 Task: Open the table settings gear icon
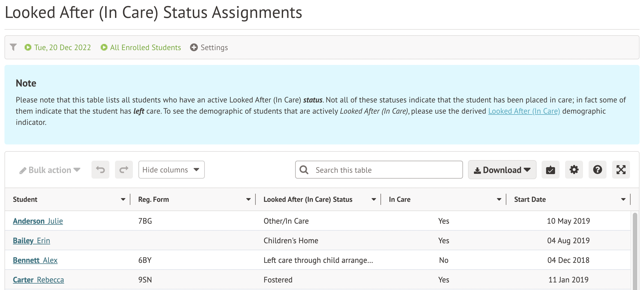[x=574, y=170]
